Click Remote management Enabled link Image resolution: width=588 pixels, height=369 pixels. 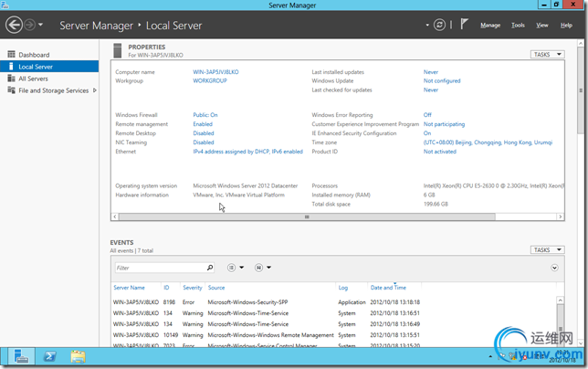coord(203,124)
